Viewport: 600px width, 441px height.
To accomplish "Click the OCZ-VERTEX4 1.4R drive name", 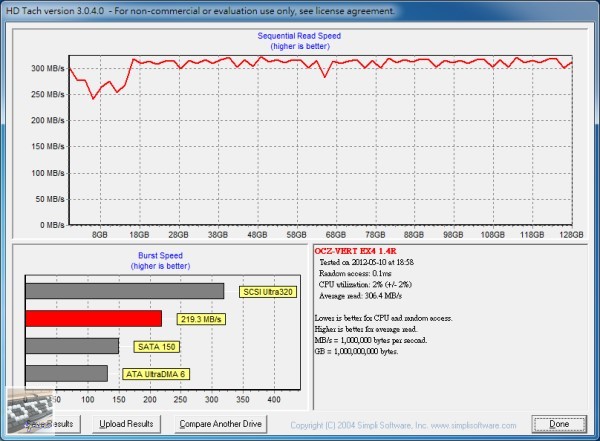I will pos(355,251).
